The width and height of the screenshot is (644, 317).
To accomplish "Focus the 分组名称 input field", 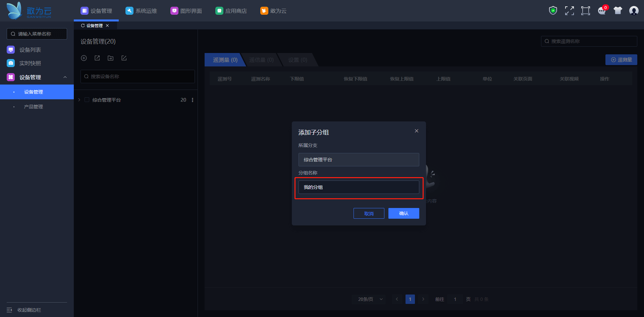I will 359,187.
